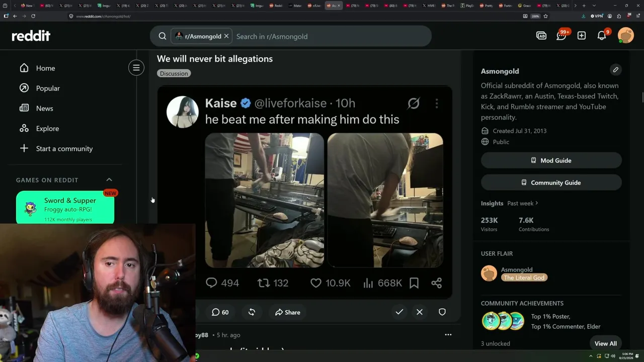
Task: Open the Community Guide
Action: (x=551, y=183)
